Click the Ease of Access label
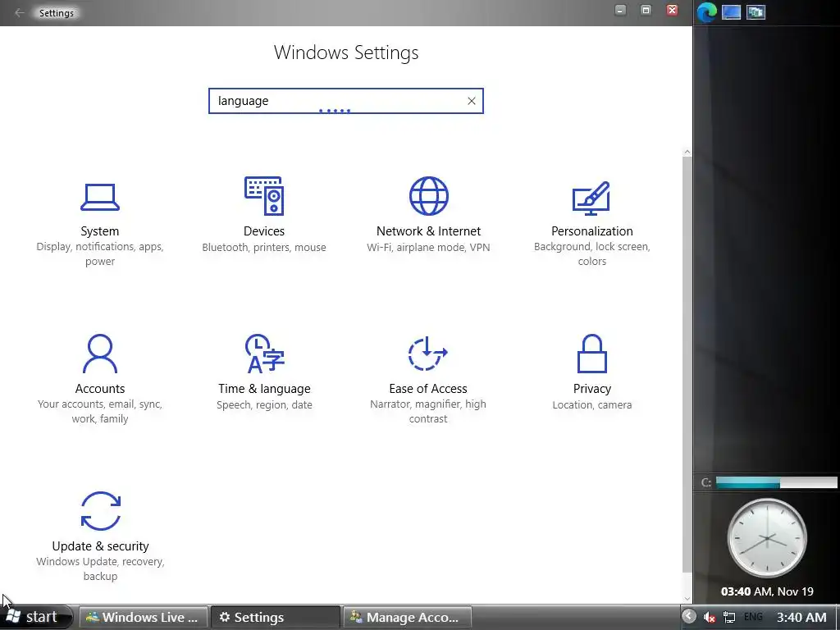840x630 pixels. [428, 388]
